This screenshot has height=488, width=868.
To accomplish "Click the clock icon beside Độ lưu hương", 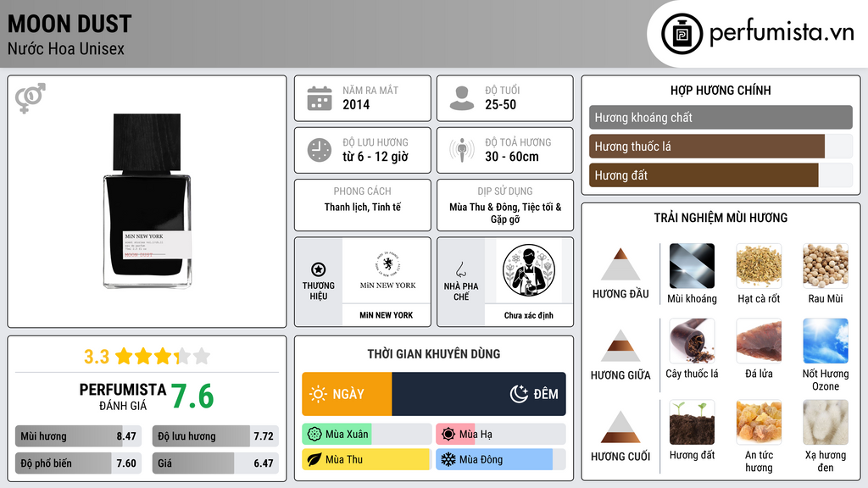I will tap(320, 150).
